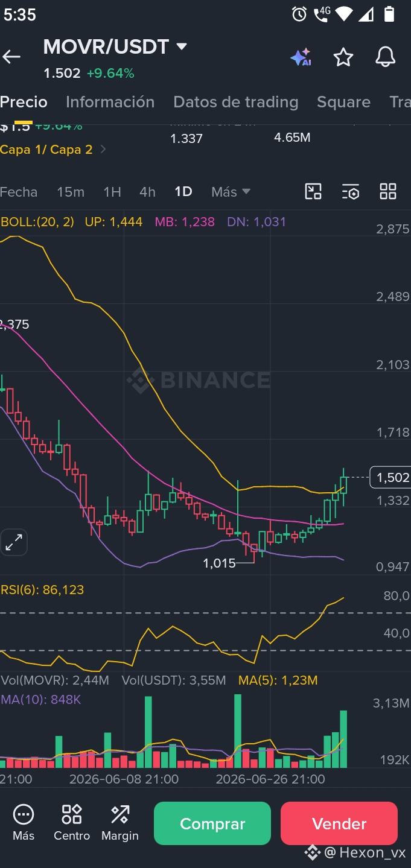The image size is (411, 868).
Task: Tap the 2026-06-26 21:00 date label
Action: 270,779
